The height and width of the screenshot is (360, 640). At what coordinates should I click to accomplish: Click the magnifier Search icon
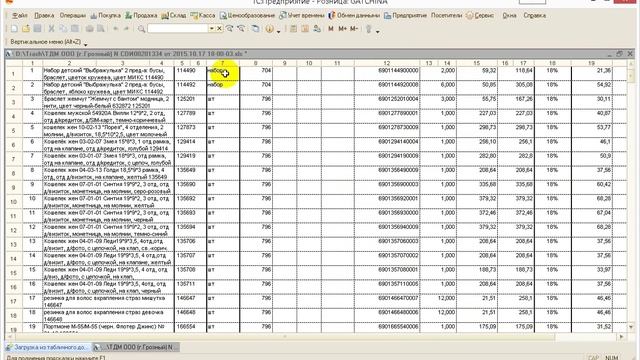[x=141, y=29]
